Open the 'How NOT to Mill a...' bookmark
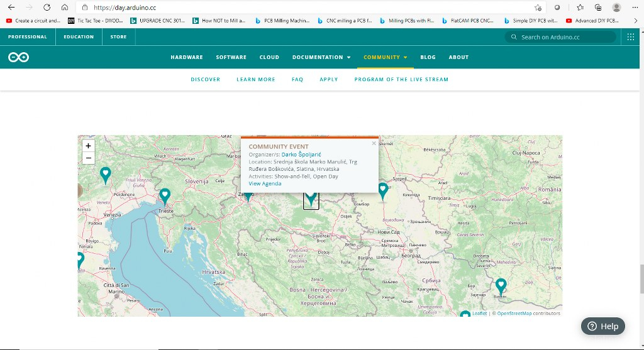 click(x=219, y=21)
